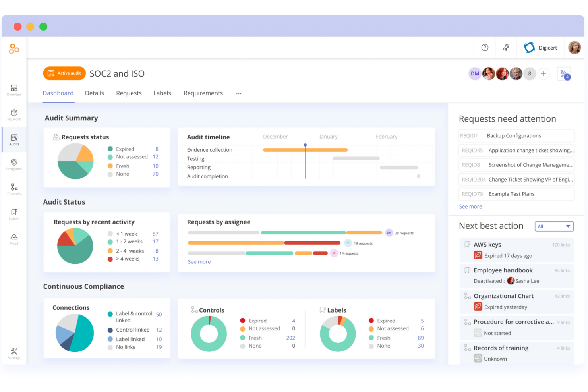Click the Unknown status icon under Records of training
Viewport: 588px width, 392px height.
coord(478,359)
